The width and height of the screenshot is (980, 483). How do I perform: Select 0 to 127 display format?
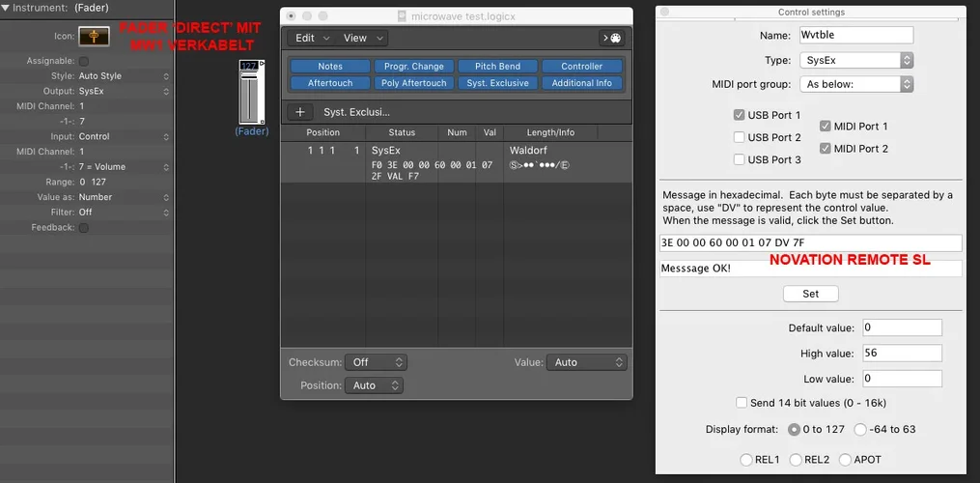[794, 430]
